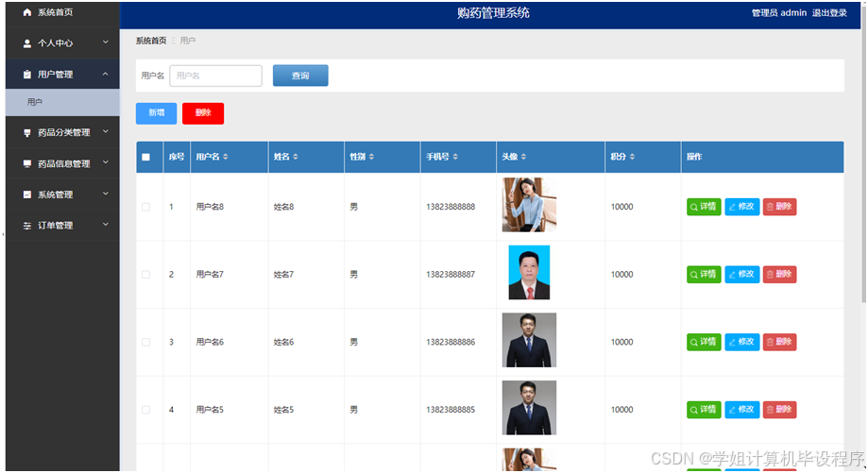Open 系统首页 in the sidebar
Image resolution: width=868 pixels, height=473 pixels.
(x=62, y=12)
